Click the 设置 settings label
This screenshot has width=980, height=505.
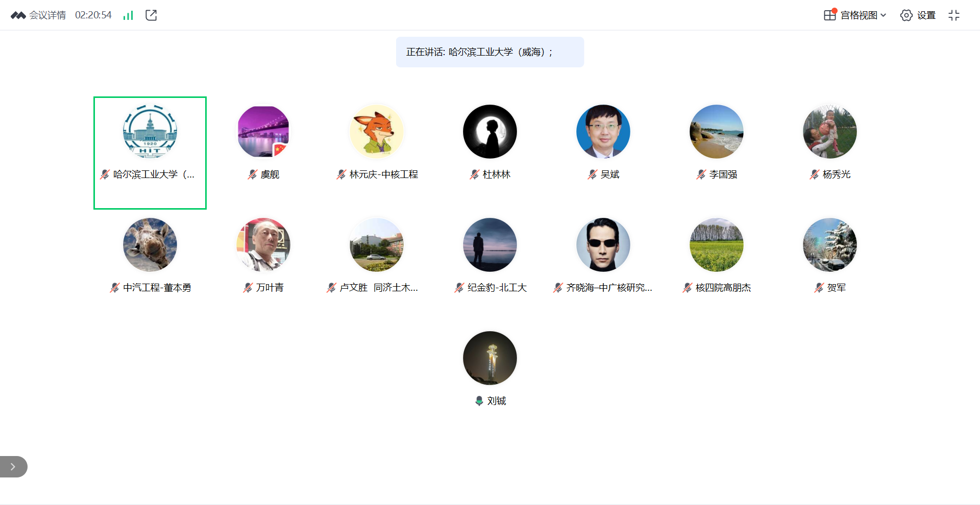(926, 15)
